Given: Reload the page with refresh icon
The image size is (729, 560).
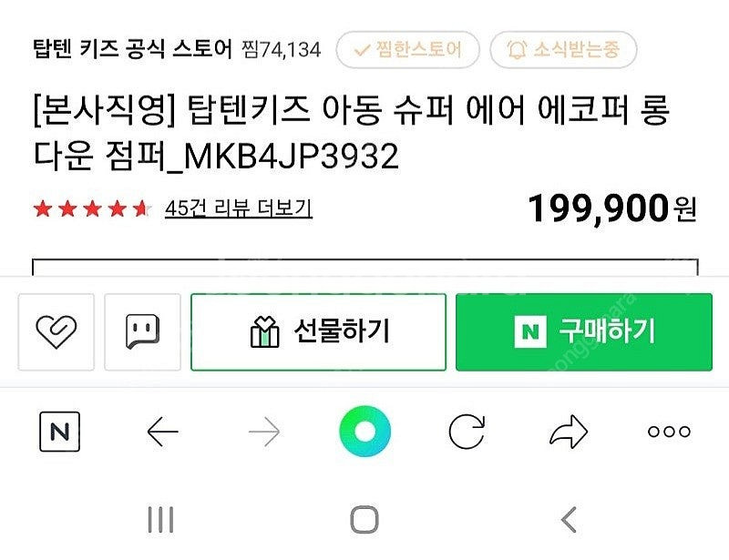Looking at the screenshot, I should click(467, 432).
